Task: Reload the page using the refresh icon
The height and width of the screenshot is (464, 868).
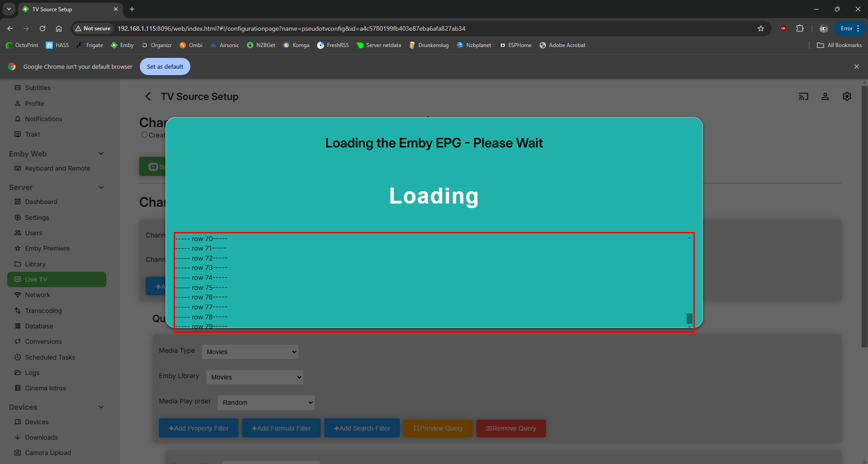Action: [43, 28]
